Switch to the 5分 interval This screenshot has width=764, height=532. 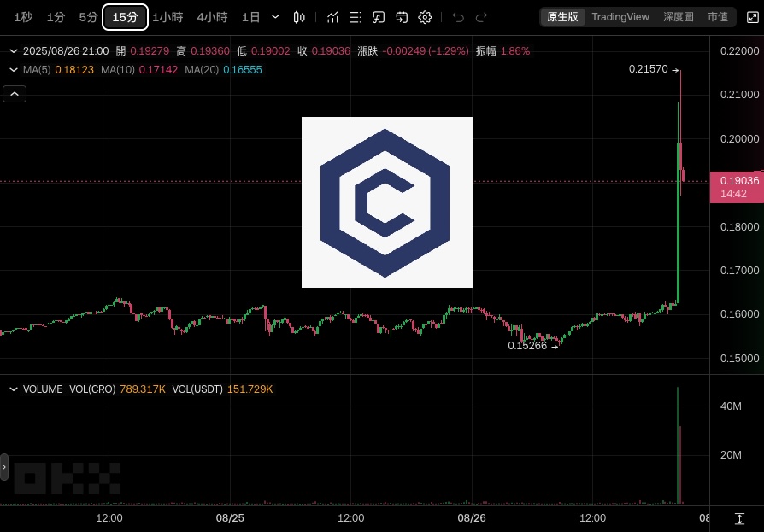[88, 18]
